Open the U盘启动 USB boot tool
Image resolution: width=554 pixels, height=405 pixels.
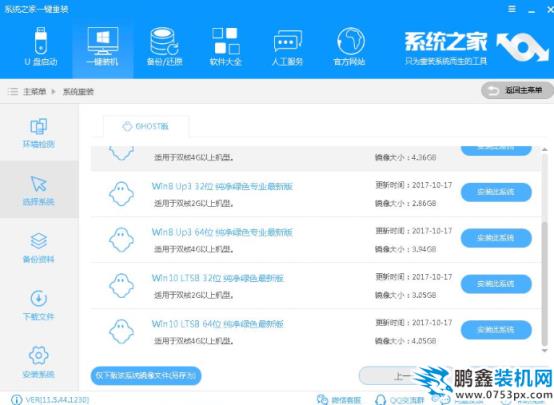pos(41,47)
